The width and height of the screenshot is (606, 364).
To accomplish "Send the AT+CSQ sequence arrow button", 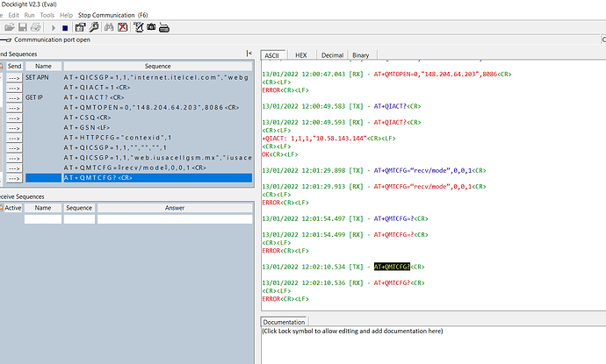I will pyautogui.click(x=14, y=117).
